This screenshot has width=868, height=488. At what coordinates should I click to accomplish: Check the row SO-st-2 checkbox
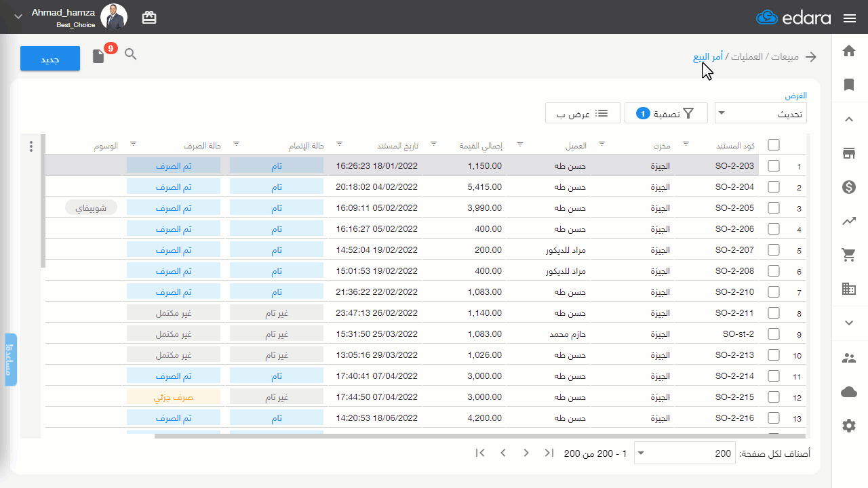774,333
